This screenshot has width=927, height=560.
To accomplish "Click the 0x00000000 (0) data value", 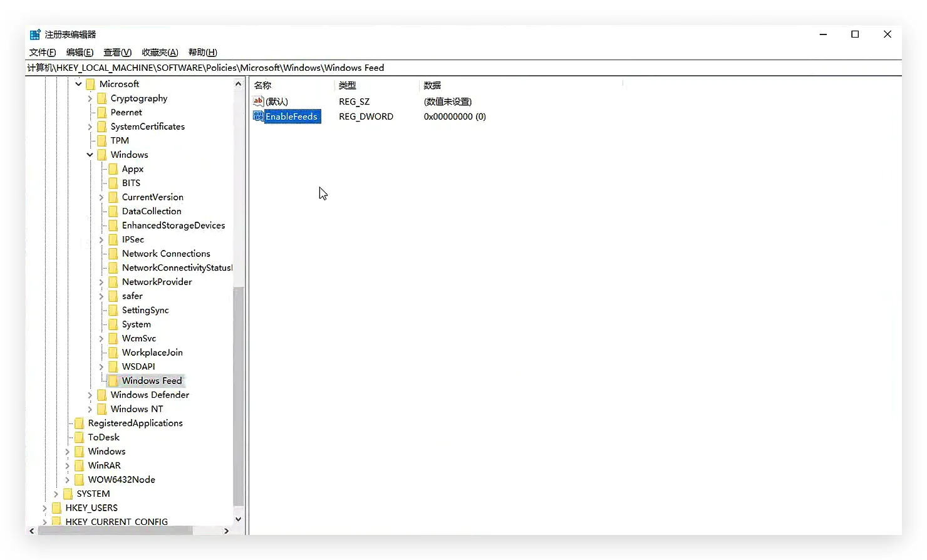I will [455, 117].
